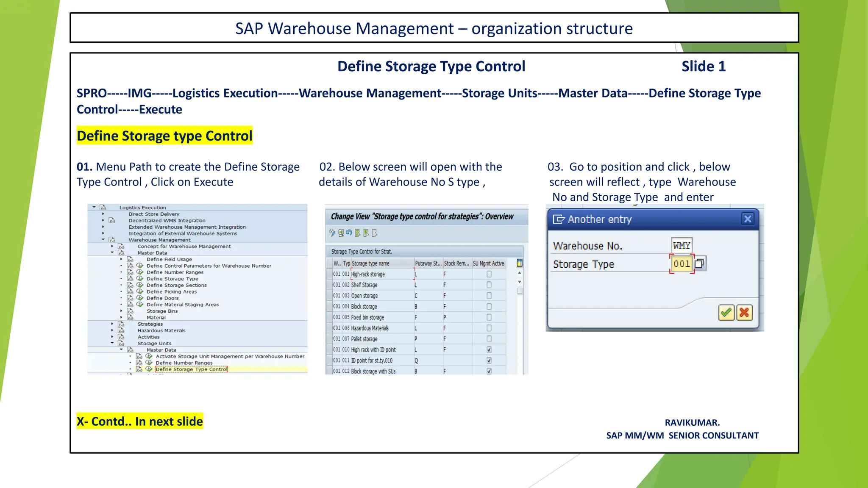This screenshot has width=868, height=488.
Task: Click the select all entries toolbar icon
Action: 358,233
